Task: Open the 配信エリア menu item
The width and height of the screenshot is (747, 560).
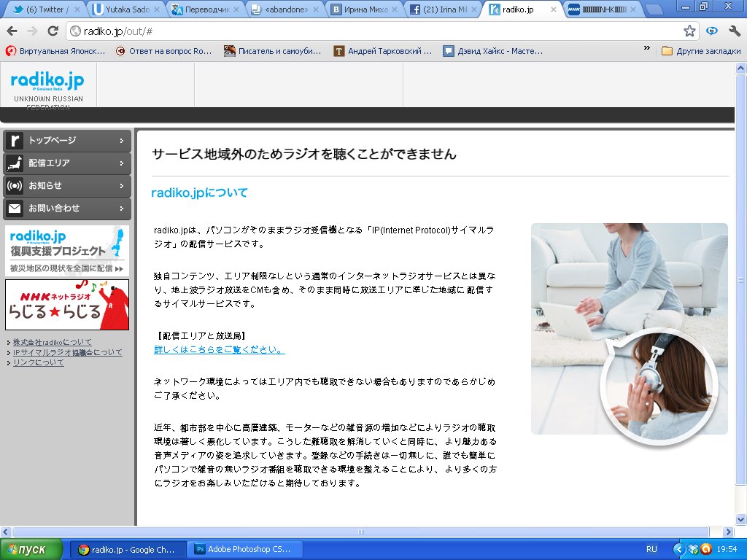Action: tap(67, 163)
